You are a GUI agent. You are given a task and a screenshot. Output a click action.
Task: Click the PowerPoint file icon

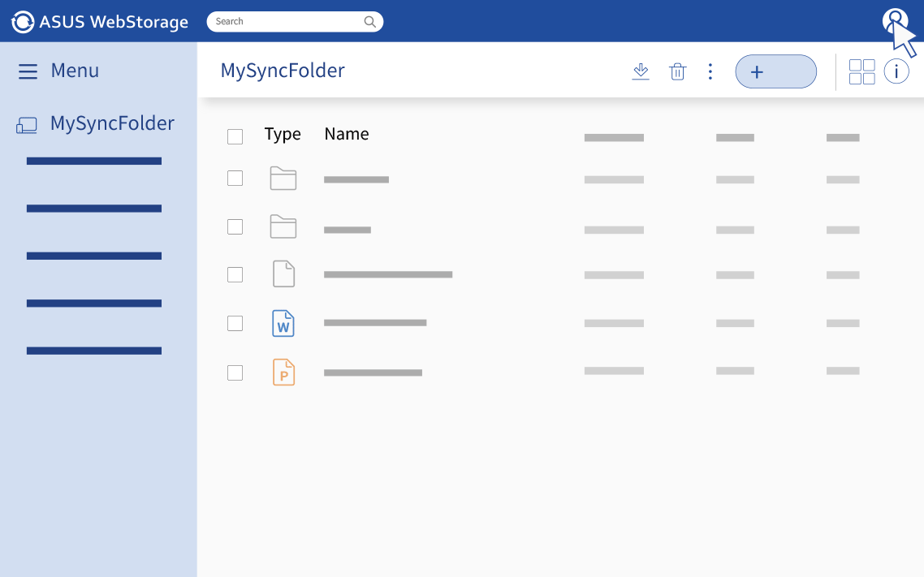coord(283,372)
